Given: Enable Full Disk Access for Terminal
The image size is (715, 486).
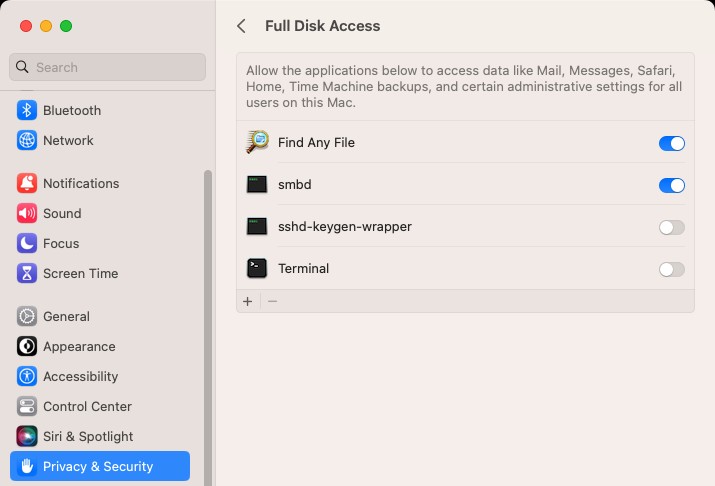Looking at the screenshot, I should (x=671, y=269).
